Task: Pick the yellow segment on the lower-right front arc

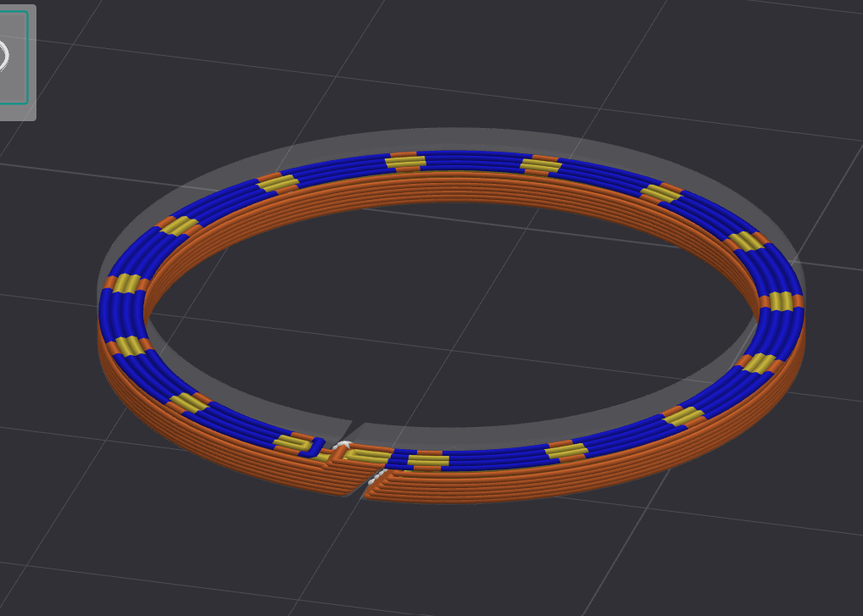Action: 683,417
